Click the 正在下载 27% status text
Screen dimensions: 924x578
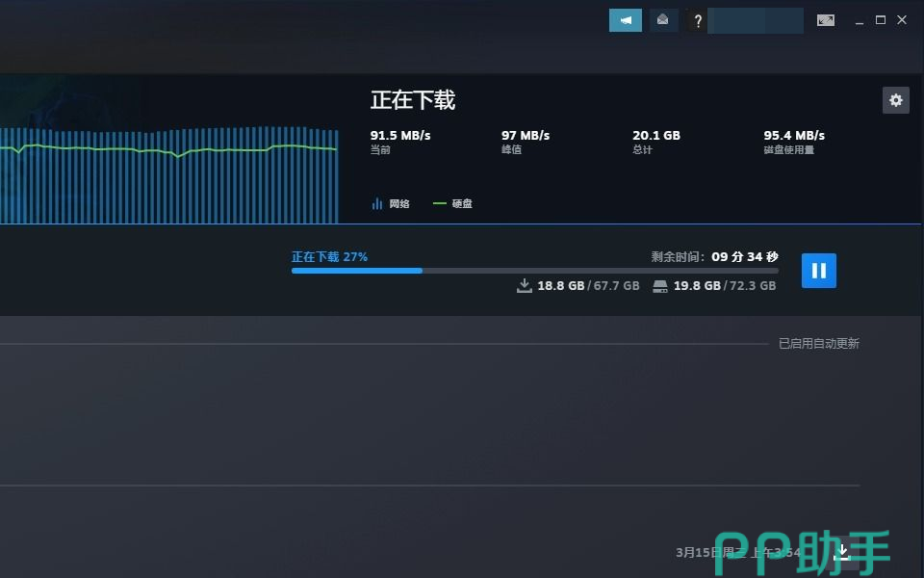click(x=329, y=257)
